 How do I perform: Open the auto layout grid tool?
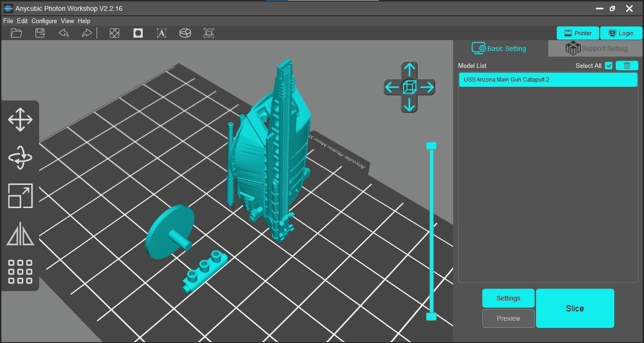tap(20, 272)
